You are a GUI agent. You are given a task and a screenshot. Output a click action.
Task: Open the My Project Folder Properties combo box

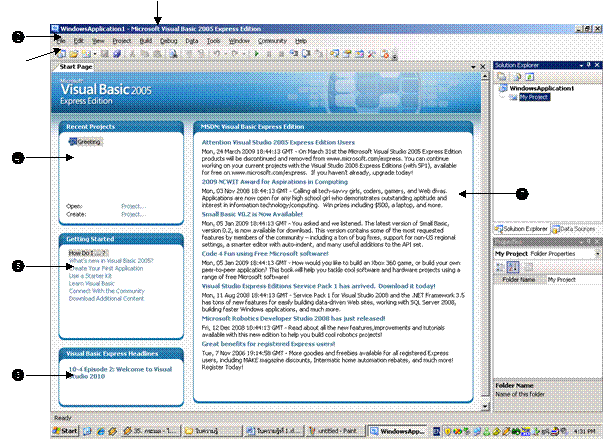click(x=547, y=254)
